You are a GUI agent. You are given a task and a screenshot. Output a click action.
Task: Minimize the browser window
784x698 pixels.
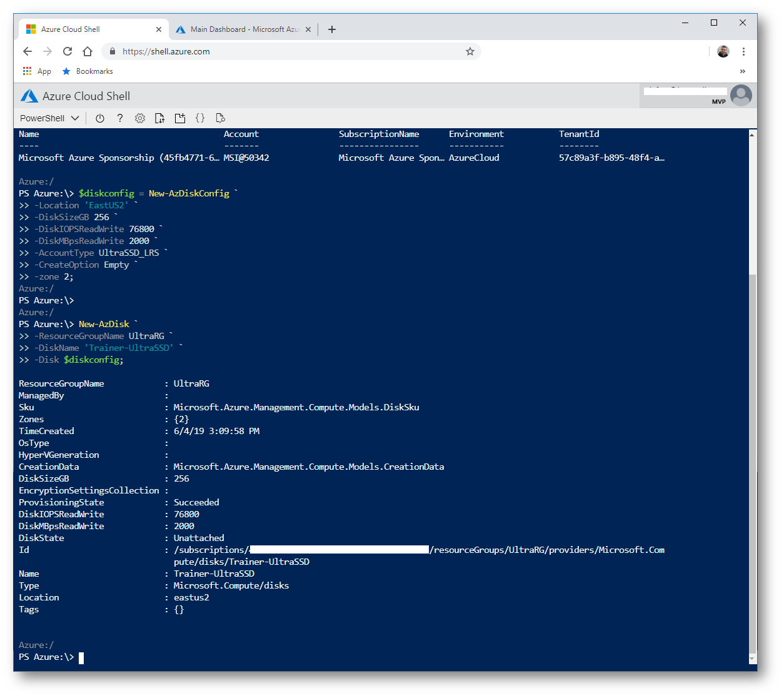tap(685, 23)
